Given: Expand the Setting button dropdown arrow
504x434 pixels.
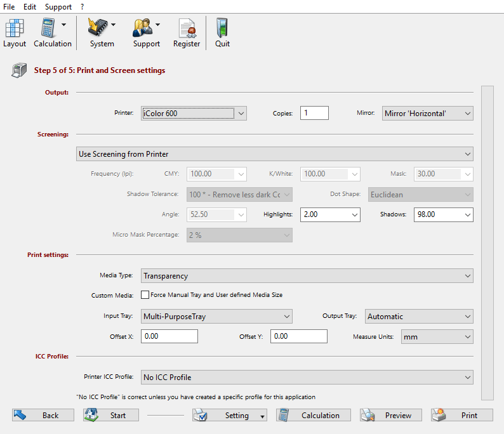Looking at the screenshot, I should [262, 416].
